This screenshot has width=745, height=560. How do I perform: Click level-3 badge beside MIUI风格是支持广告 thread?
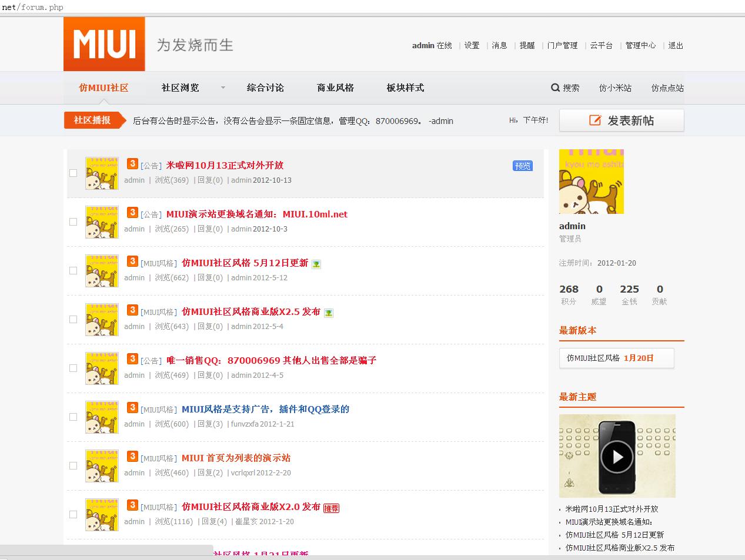tap(132, 407)
